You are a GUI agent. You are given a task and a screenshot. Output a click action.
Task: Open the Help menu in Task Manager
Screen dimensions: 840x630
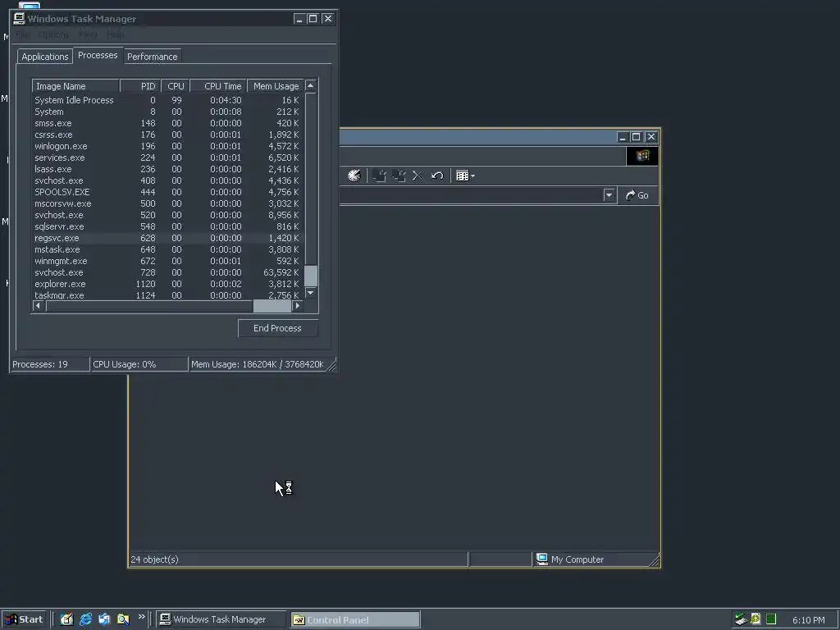pos(115,34)
